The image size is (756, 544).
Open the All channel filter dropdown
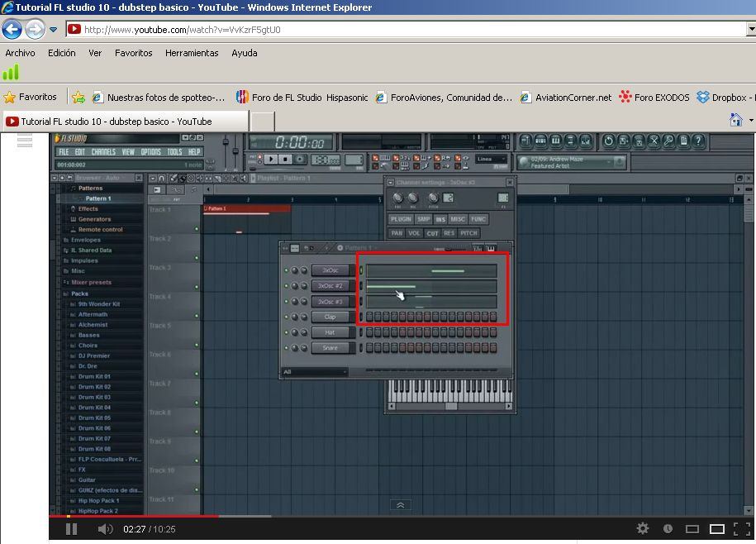pyautogui.click(x=314, y=372)
